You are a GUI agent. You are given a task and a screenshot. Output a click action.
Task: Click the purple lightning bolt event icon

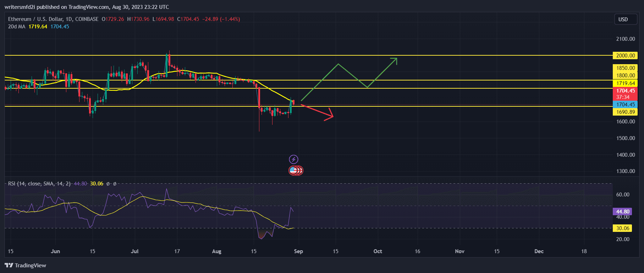[293, 160]
